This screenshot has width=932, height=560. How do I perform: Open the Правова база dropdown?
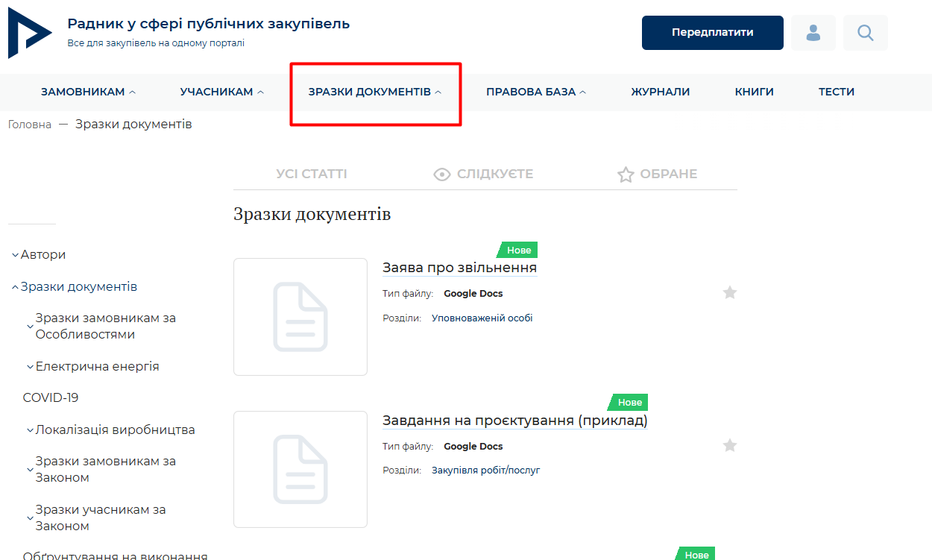pos(535,92)
